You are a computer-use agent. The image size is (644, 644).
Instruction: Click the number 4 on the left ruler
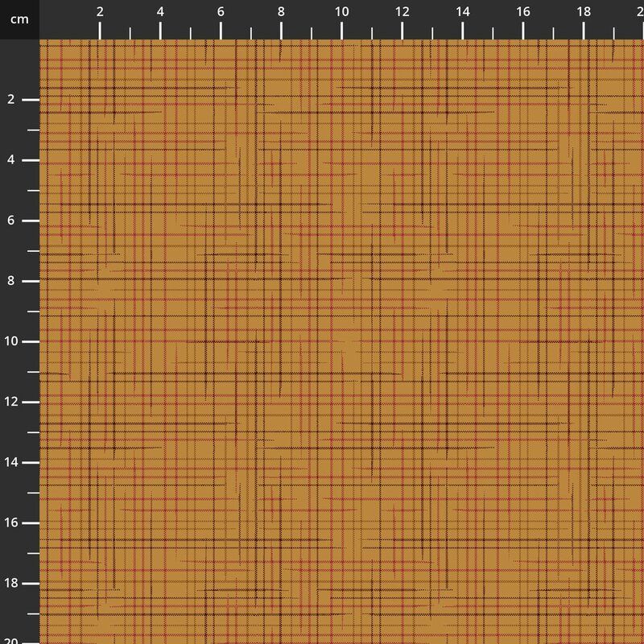[13, 159]
